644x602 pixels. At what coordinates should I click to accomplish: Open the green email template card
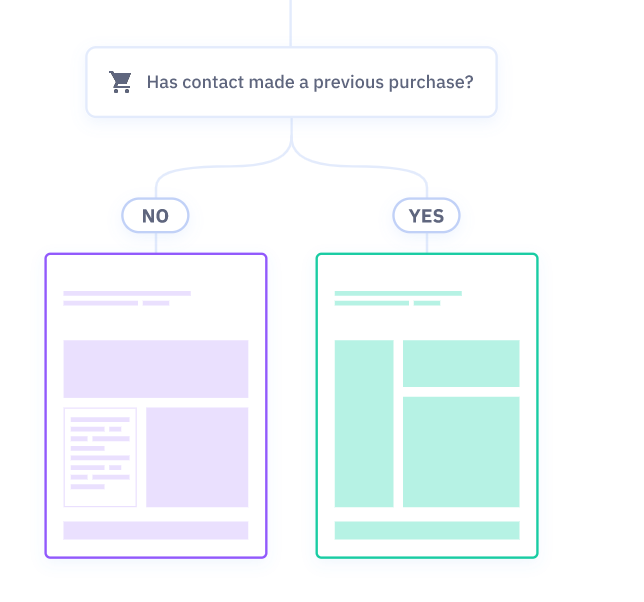click(427, 406)
